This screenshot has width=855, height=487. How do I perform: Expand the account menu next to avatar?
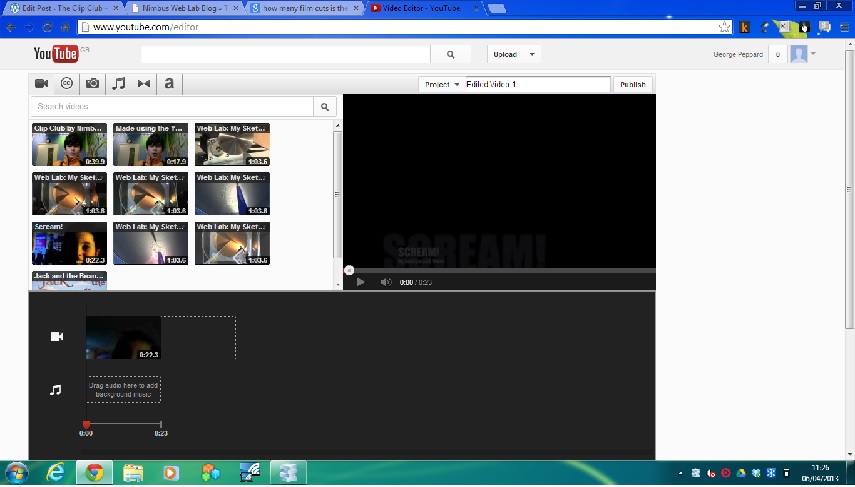point(814,54)
